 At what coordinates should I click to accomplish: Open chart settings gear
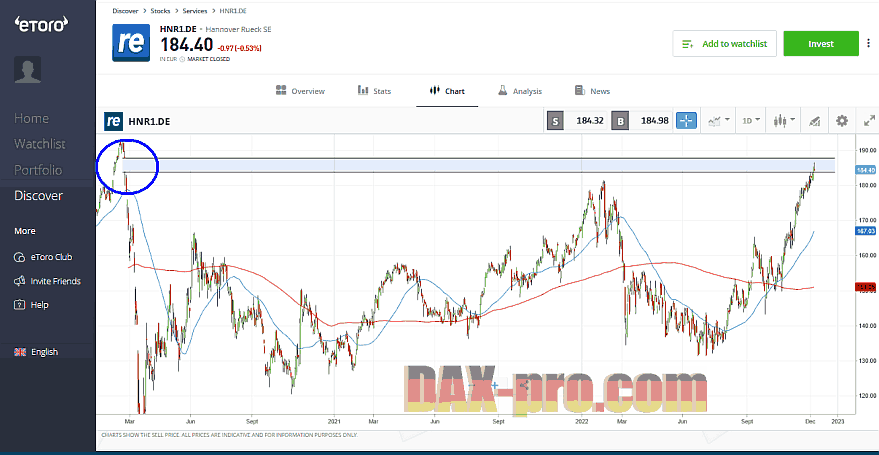841,120
